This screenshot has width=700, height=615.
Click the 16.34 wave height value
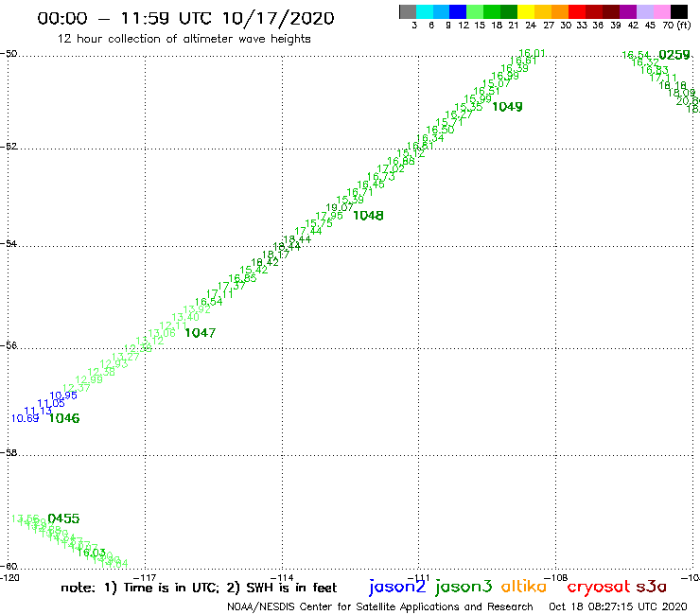click(x=430, y=138)
